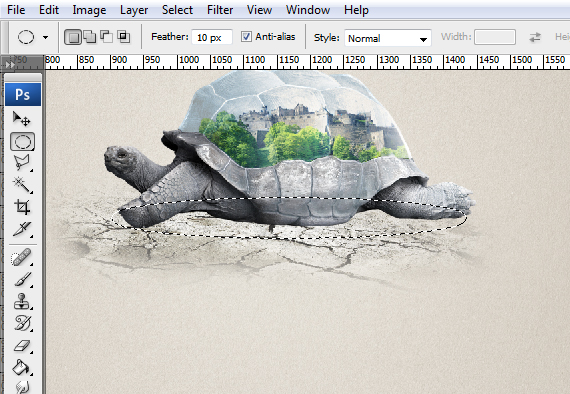The height and width of the screenshot is (394, 570).
Task: Select the Eraser tool
Action: 22,345
